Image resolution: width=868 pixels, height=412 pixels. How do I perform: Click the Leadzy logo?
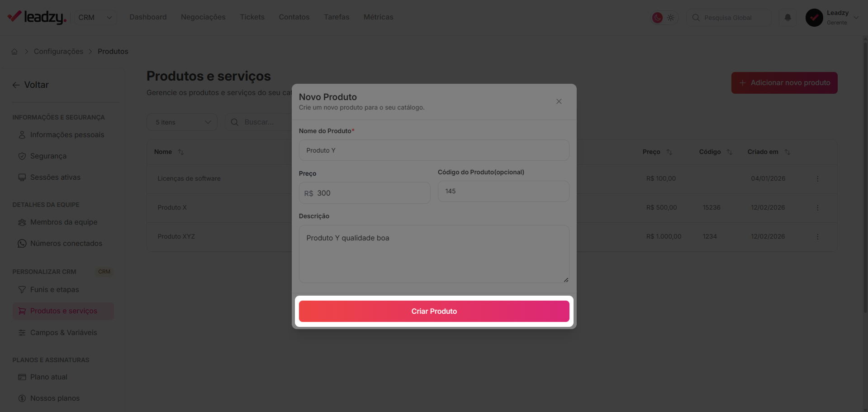click(37, 17)
